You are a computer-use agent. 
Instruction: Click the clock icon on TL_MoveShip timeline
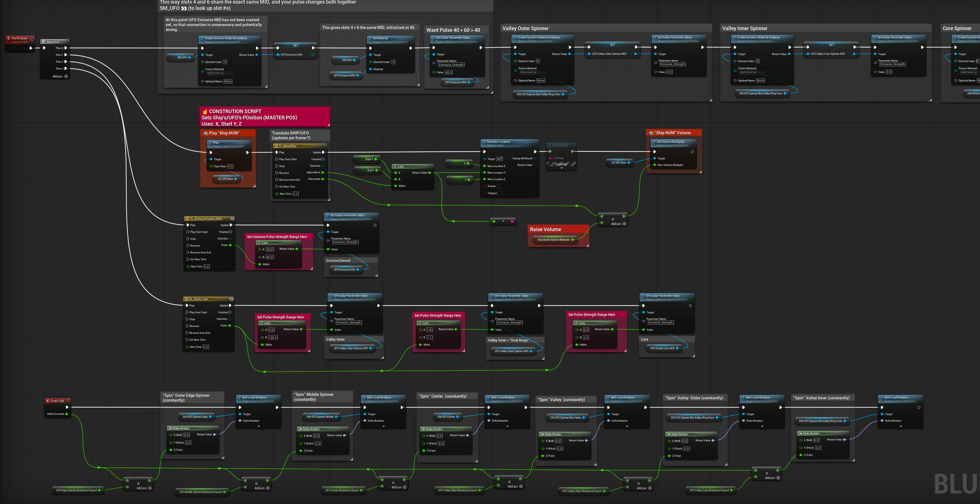click(x=276, y=146)
